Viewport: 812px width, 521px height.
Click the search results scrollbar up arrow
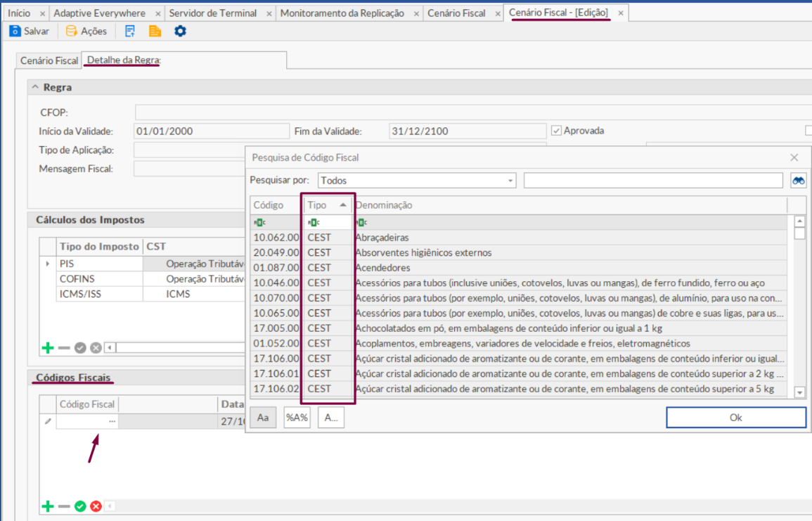pos(799,221)
